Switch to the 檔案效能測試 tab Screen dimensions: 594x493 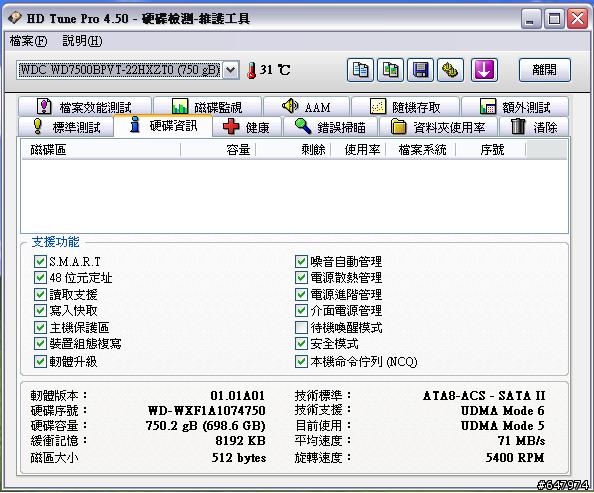click(x=84, y=106)
